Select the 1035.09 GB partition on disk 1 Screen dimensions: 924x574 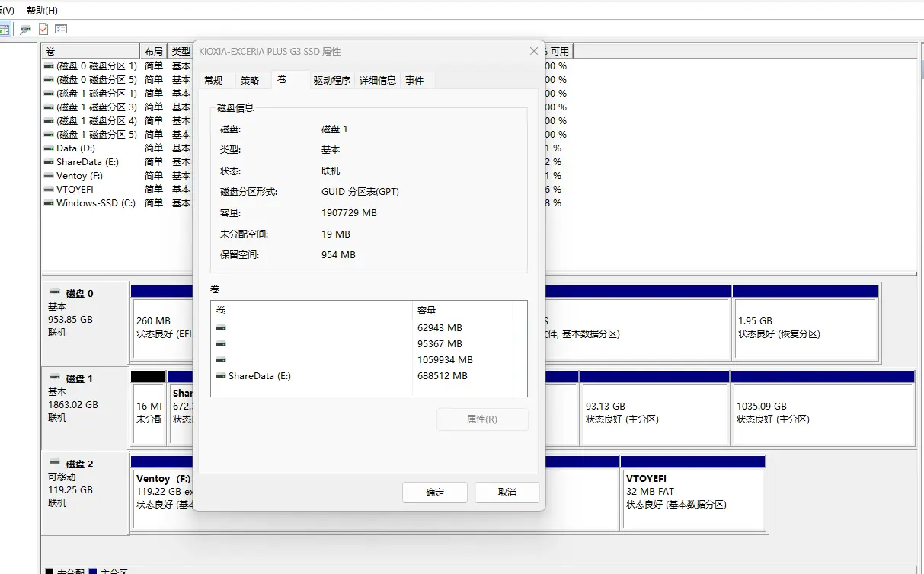pos(823,413)
